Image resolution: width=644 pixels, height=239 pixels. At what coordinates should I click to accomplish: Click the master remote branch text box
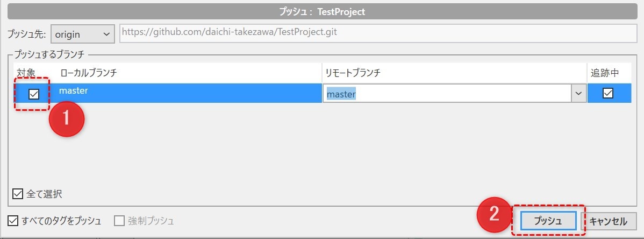click(447, 94)
